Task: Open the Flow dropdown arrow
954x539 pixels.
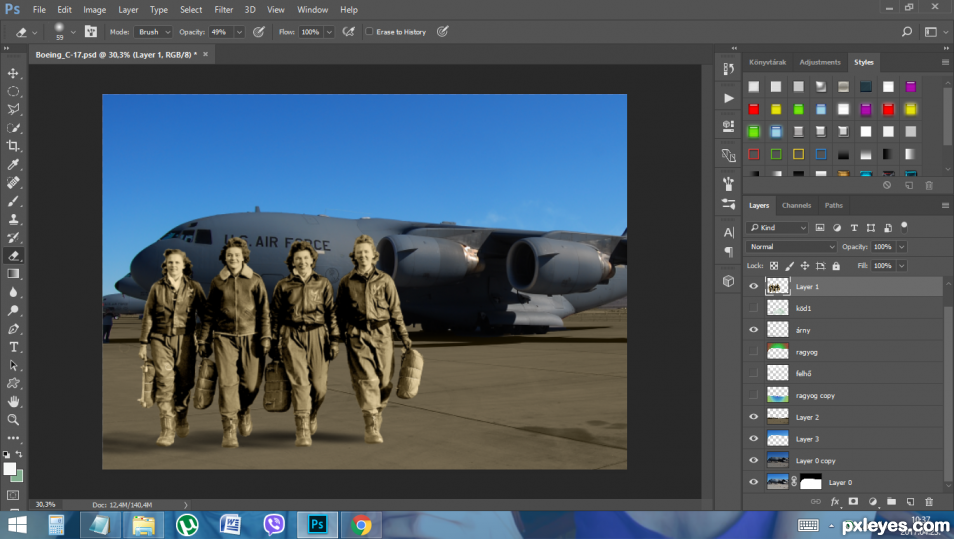Action: click(x=329, y=32)
